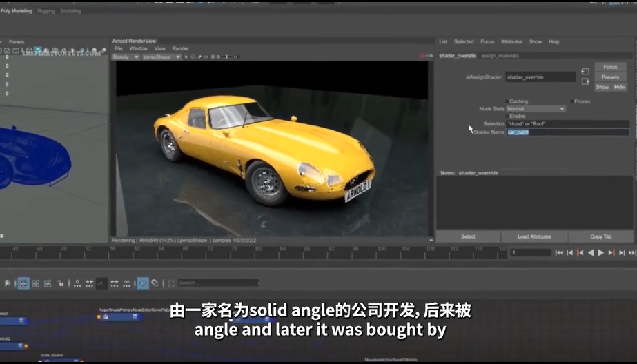The image size is (637, 364).
Task: Click the Focus button in Attribute Editor
Action: click(610, 67)
